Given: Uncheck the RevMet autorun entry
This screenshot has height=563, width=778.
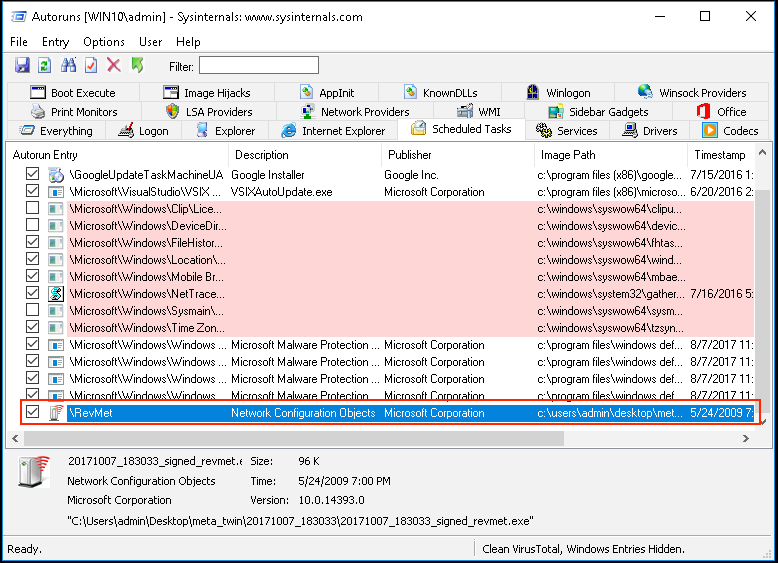Looking at the screenshot, I should [x=33, y=413].
